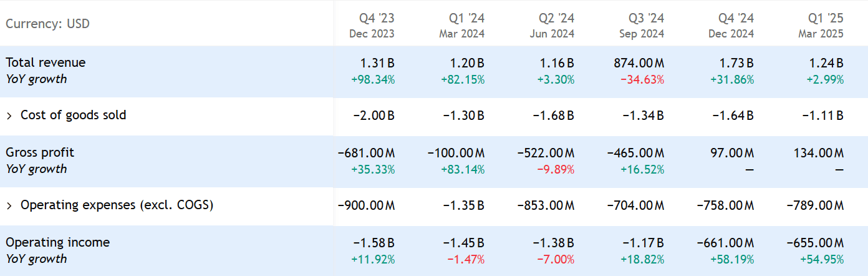Click Q4 '23 cost of goods −2.00 B
Image resolution: width=868 pixels, height=276 pixels.
pos(374,116)
